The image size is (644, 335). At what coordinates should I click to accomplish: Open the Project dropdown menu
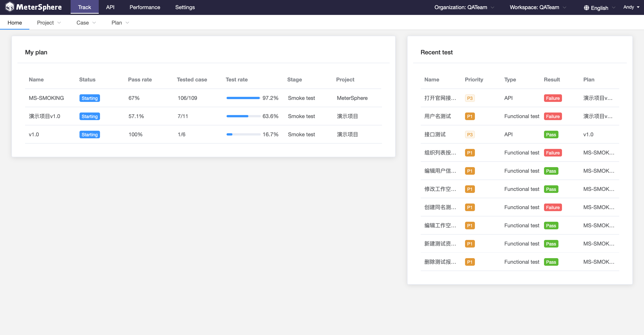point(49,23)
